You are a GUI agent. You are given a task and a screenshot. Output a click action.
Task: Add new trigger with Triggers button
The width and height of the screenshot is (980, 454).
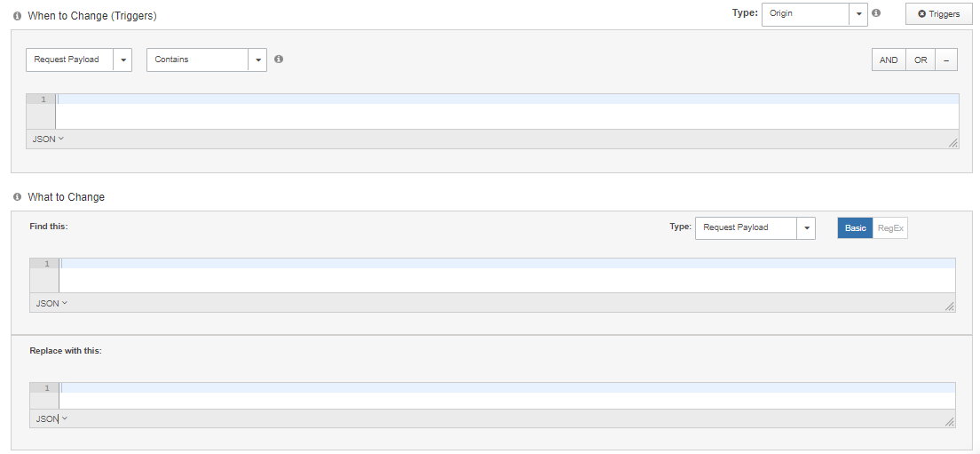[x=938, y=14]
